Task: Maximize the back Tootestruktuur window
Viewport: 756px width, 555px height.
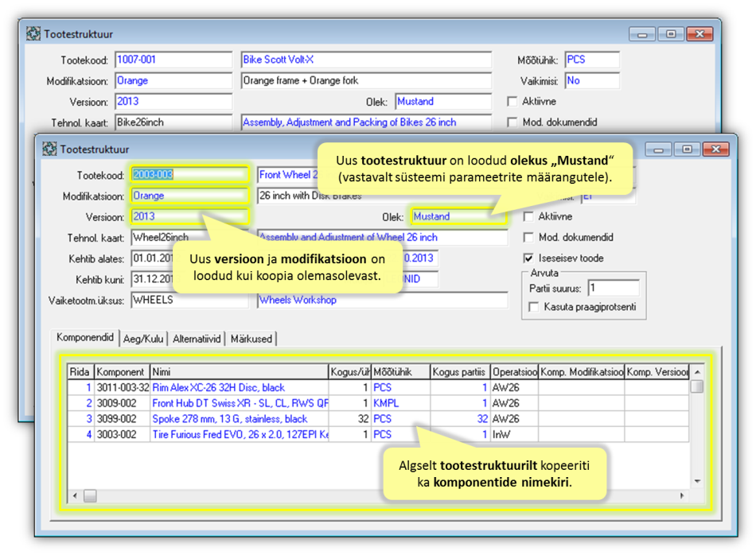Action: (x=671, y=34)
